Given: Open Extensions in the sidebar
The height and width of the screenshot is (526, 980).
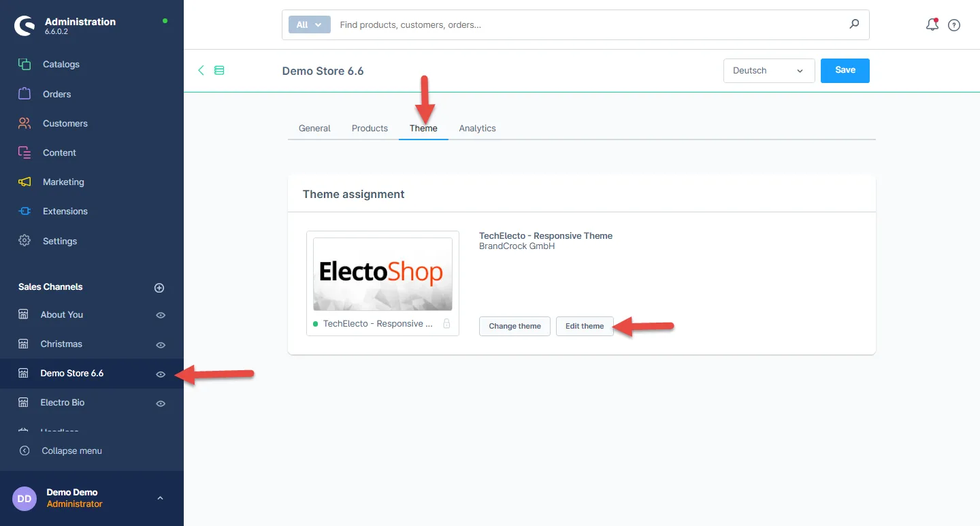Looking at the screenshot, I should [65, 212].
